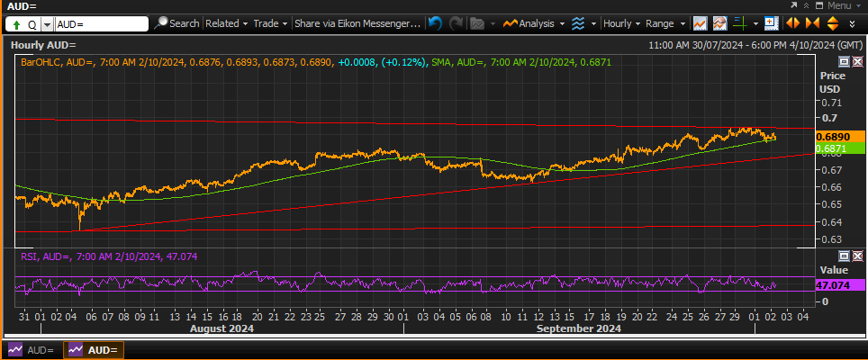The width and height of the screenshot is (868, 360).
Task: Close the price chart panel
Action: 857,62
